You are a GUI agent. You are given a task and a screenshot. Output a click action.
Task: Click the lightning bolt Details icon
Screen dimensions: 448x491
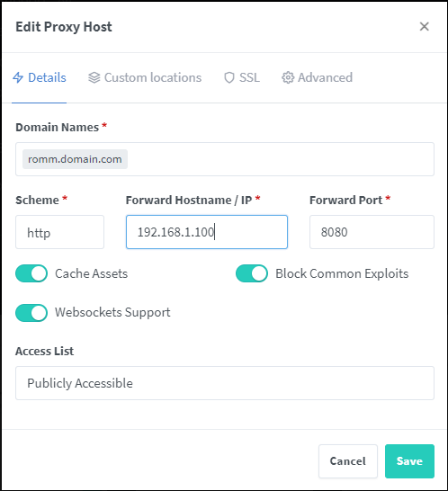click(x=18, y=77)
